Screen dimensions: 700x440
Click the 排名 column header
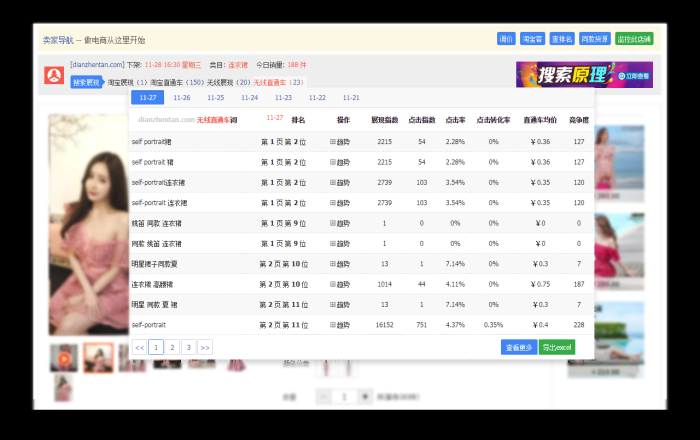(298, 120)
